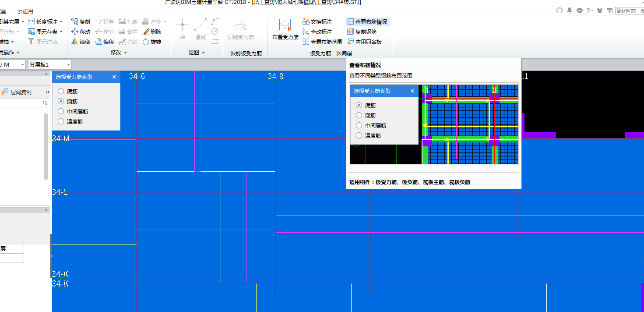Screen dimensions: 644x312
Task: Open notifications via the bell icon
Action: pos(570,11)
